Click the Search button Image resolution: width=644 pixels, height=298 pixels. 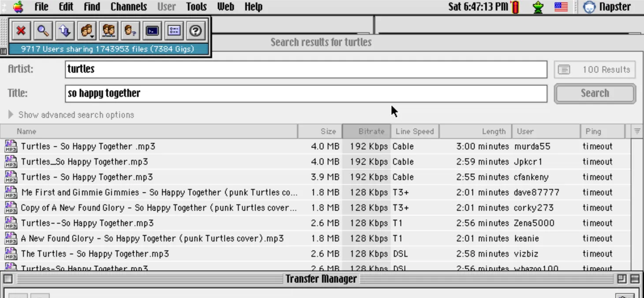[595, 93]
